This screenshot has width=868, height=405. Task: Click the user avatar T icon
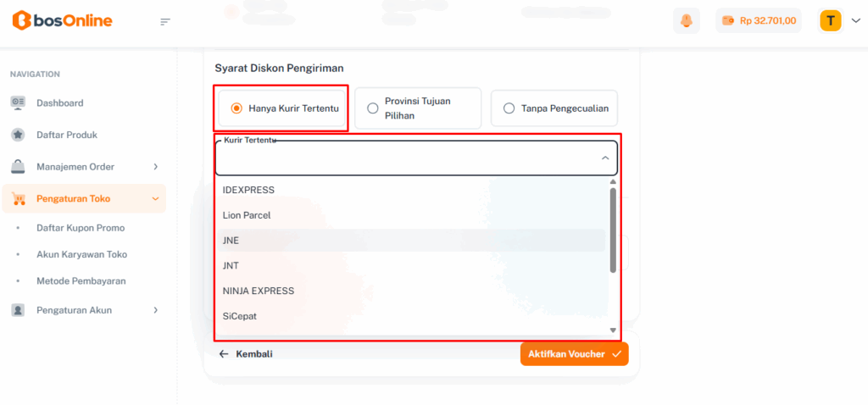click(831, 20)
